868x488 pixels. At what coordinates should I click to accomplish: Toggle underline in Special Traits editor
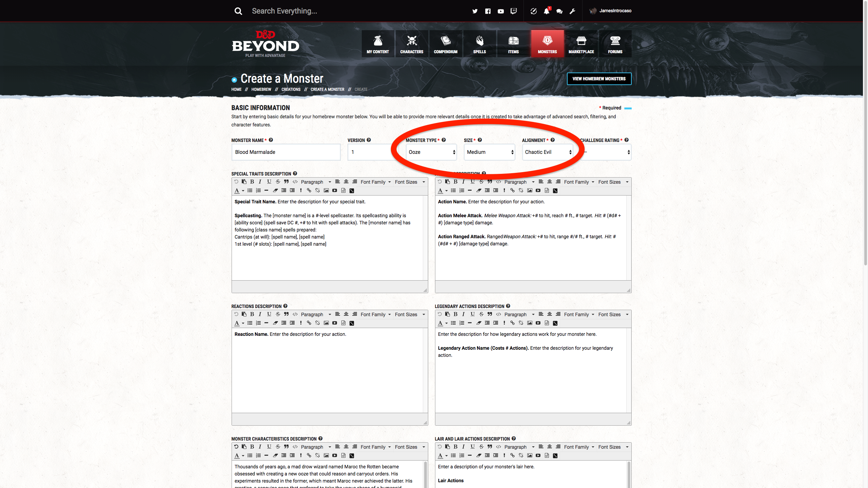pyautogui.click(x=269, y=182)
